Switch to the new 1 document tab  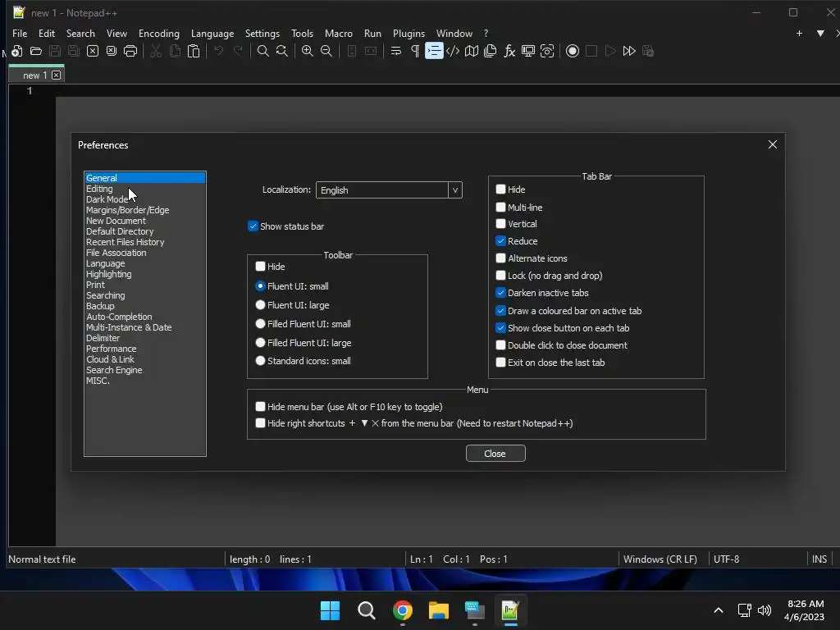(x=34, y=75)
